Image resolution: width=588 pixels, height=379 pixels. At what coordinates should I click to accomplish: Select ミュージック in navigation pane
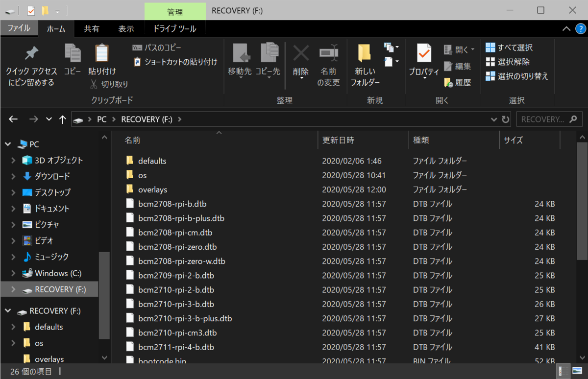click(51, 257)
